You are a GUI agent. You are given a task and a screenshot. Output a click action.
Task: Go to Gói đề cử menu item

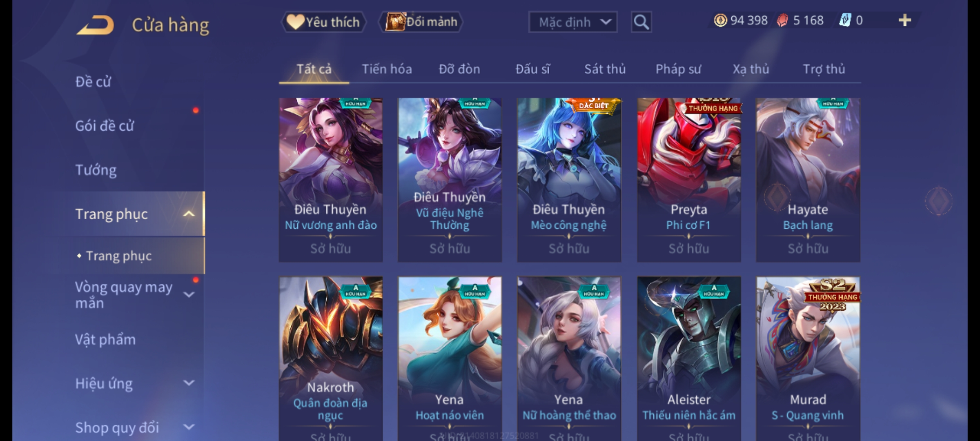click(x=105, y=126)
